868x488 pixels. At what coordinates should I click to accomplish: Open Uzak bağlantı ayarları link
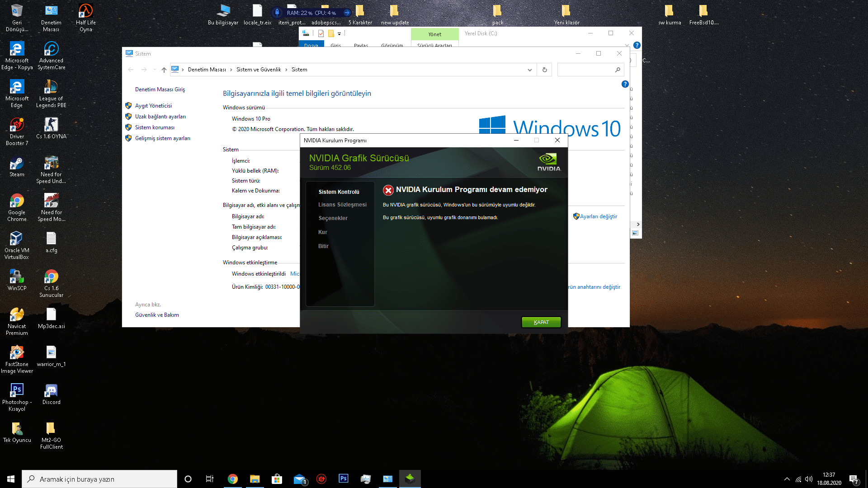point(160,117)
